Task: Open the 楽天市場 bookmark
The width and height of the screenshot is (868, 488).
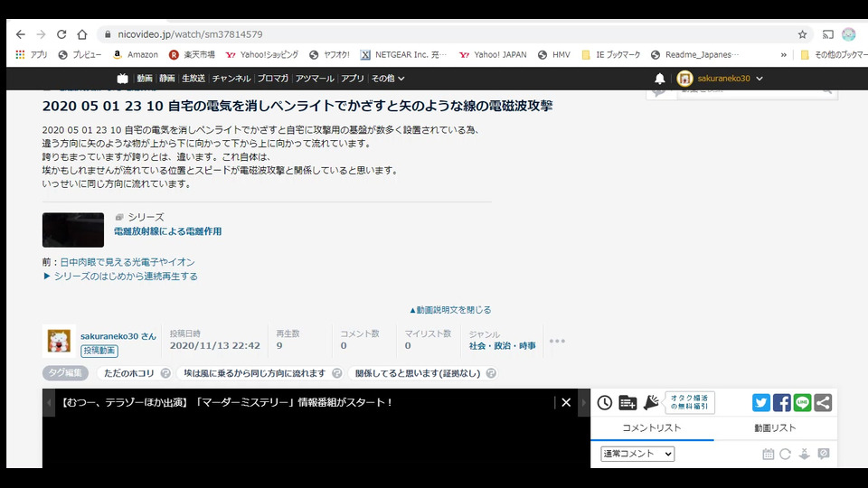Action: (192, 55)
